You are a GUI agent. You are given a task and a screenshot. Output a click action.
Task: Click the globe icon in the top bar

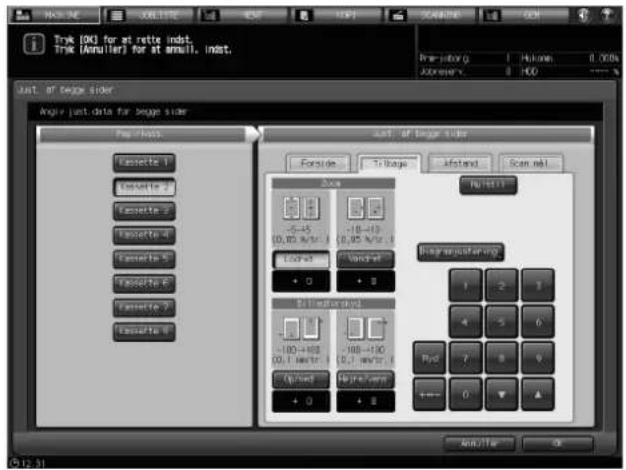[x=584, y=15]
